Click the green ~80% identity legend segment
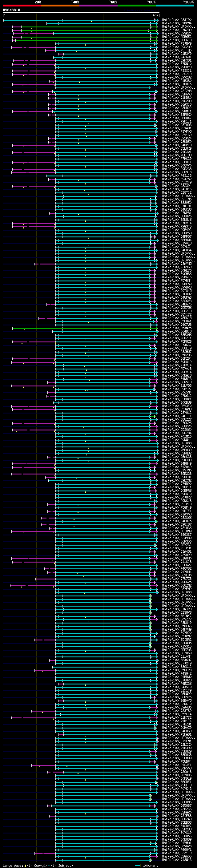Viewport: 197px width, 868px height. click(136, 6)
